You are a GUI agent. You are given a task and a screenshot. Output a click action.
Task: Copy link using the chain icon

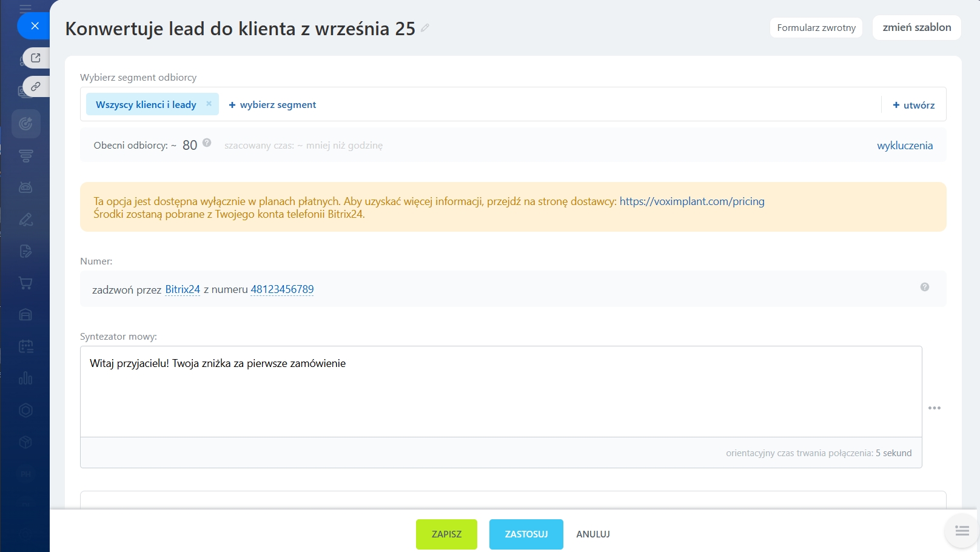coord(36,87)
